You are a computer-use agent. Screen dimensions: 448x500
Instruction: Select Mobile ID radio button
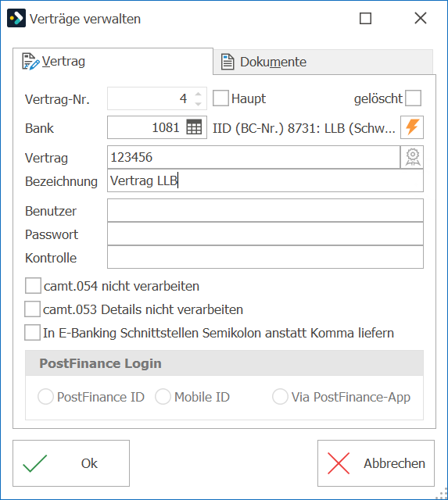point(163,397)
